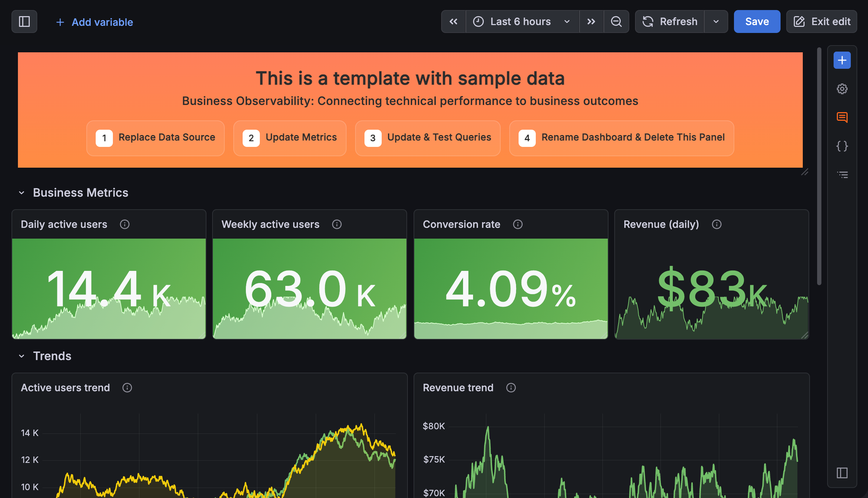
Task: Open the edit JSON braces icon
Action: (x=842, y=146)
